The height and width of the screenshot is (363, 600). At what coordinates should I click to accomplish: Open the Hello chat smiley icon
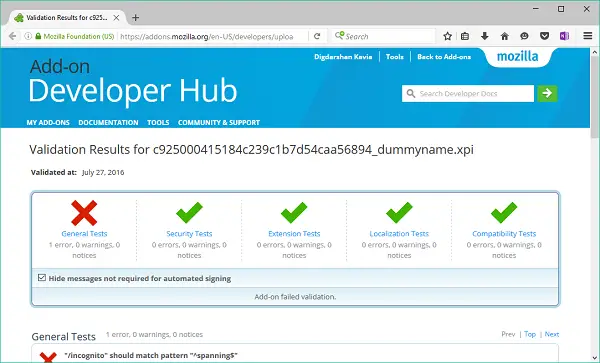click(x=524, y=36)
